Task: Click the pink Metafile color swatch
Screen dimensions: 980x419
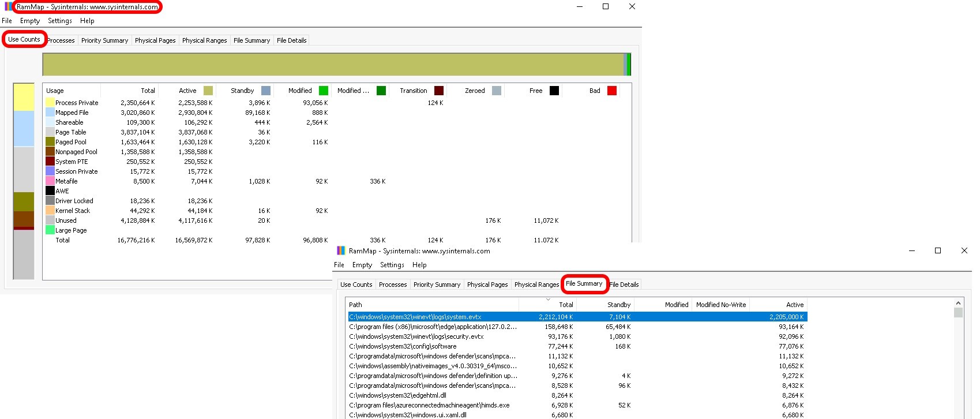Action: pos(50,181)
